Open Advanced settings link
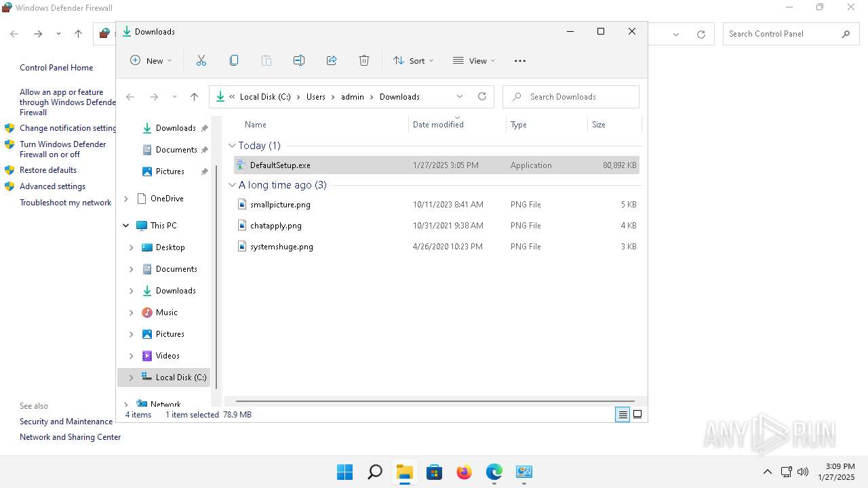 click(x=53, y=186)
